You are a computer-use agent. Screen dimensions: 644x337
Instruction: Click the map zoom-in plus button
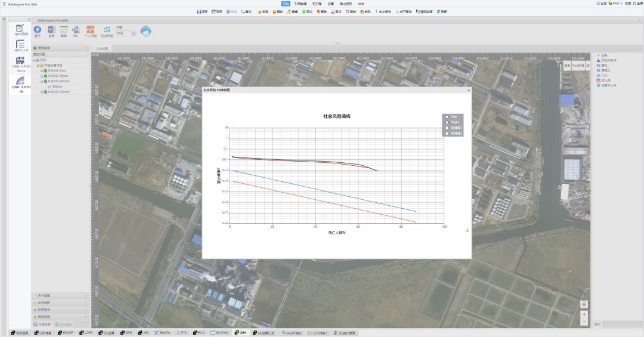[x=584, y=314]
